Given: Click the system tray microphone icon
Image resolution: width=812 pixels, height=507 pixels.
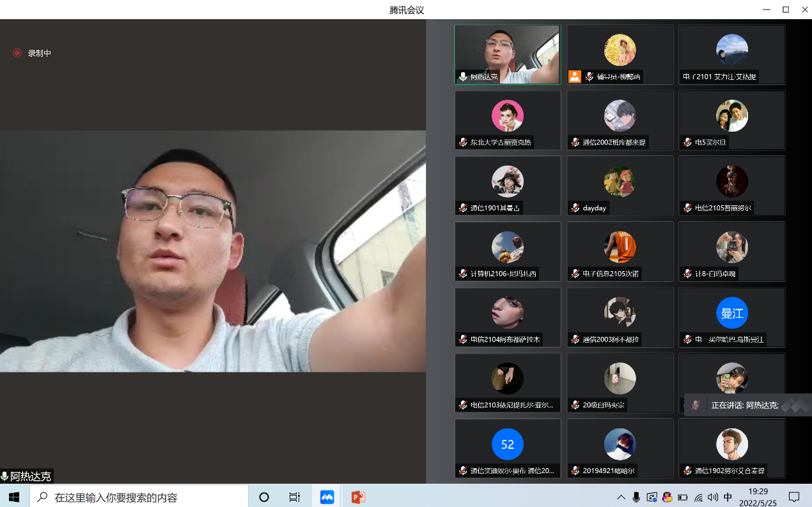Looking at the screenshot, I should 636,497.
